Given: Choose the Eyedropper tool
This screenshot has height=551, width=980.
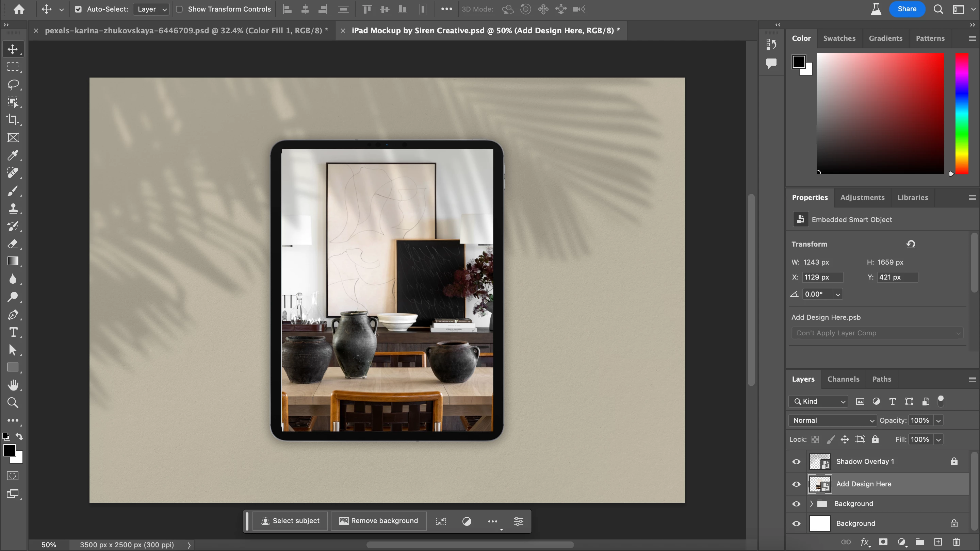Looking at the screenshot, I should pyautogui.click(x=13, y=155).
